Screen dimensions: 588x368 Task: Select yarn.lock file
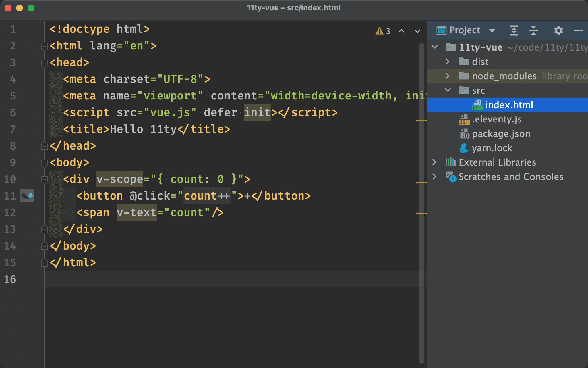(492, 148)
